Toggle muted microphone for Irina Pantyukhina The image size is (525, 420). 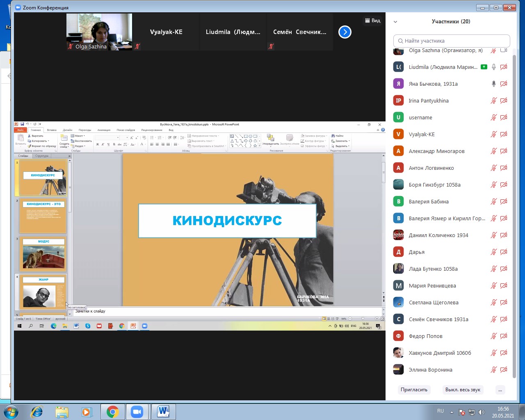494,100
